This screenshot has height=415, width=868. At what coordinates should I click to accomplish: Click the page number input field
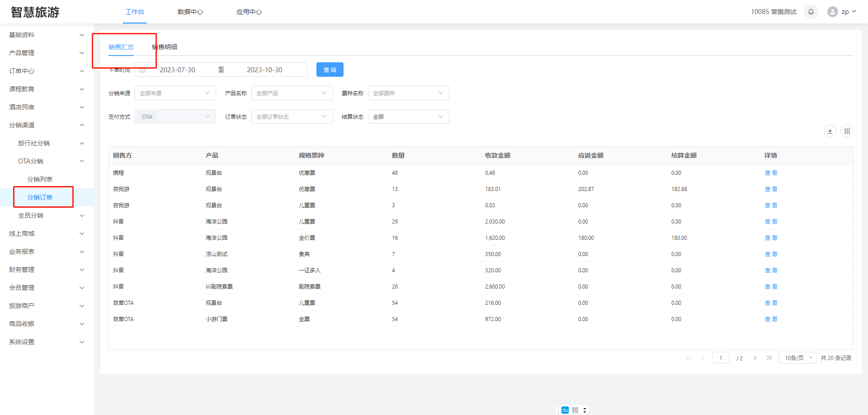721,358
